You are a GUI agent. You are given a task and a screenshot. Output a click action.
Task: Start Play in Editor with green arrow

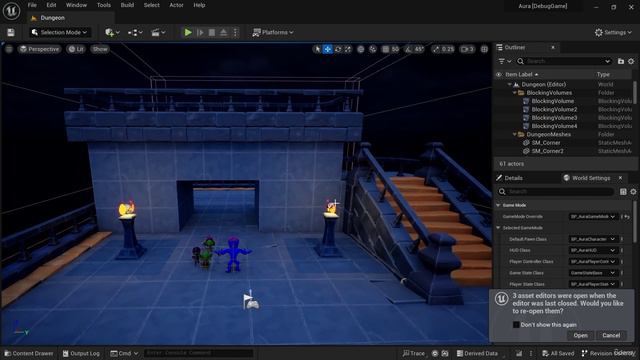[188, 32]
